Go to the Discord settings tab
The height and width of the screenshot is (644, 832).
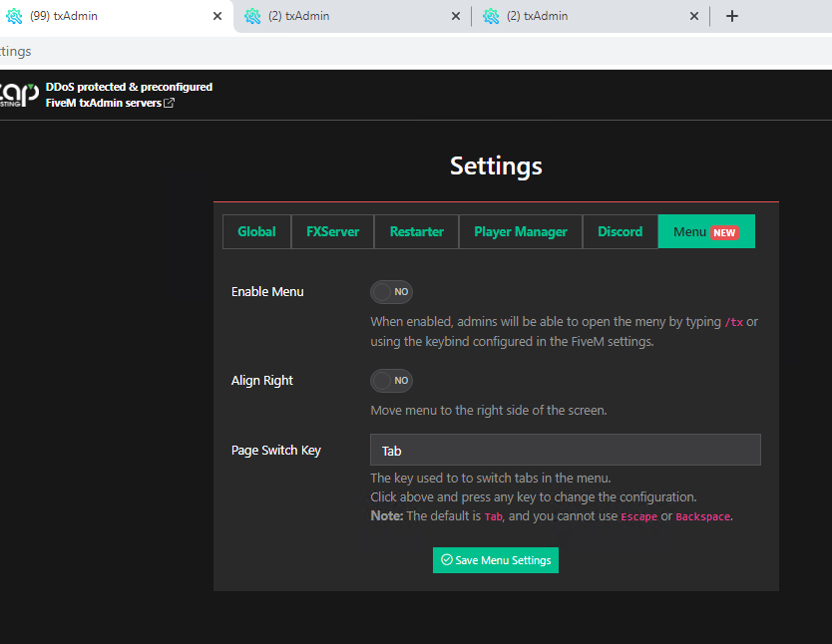point(620,231)
